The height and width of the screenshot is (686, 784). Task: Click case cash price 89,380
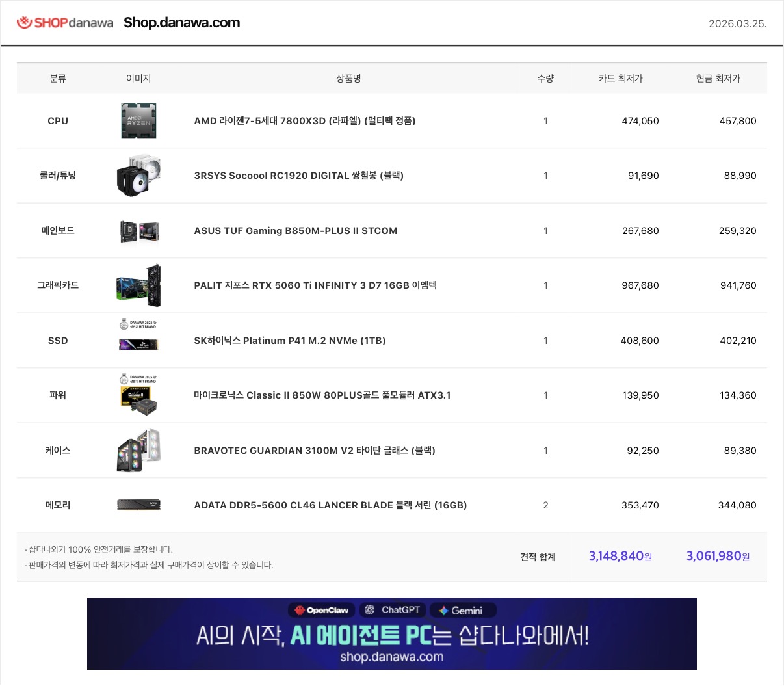[740, 451]
